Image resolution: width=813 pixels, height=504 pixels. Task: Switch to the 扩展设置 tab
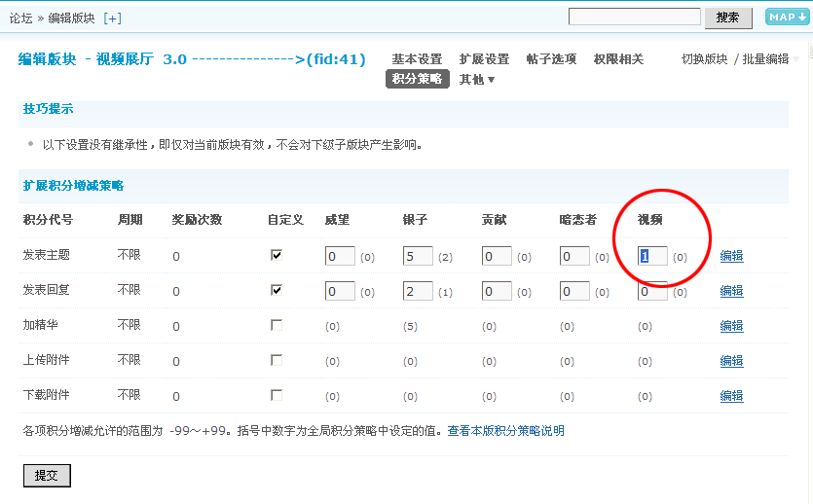click(484, 59)
